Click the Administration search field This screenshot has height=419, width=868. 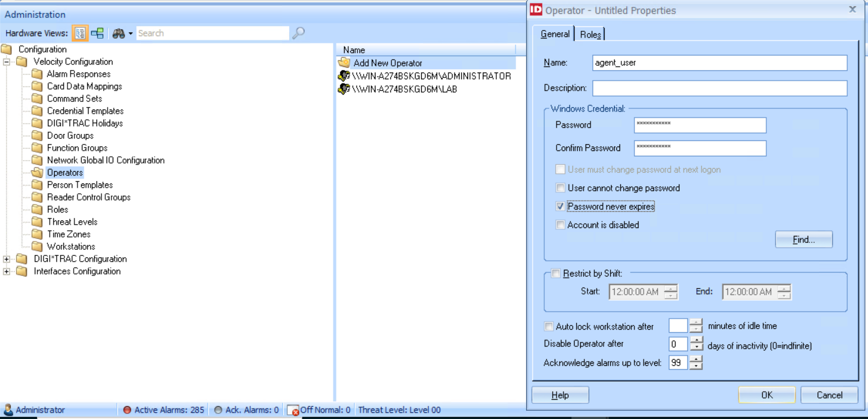tap(212, 33)
